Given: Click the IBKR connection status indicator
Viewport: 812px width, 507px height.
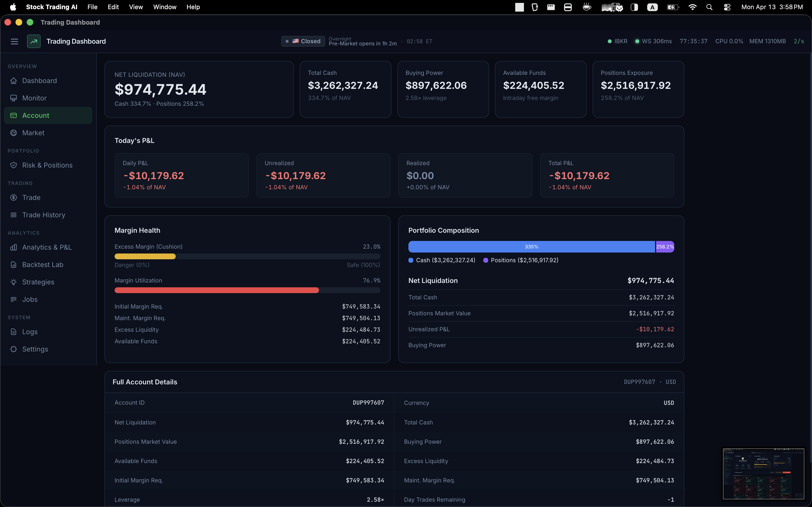Looking at the screenshot, I should (610, 41).
